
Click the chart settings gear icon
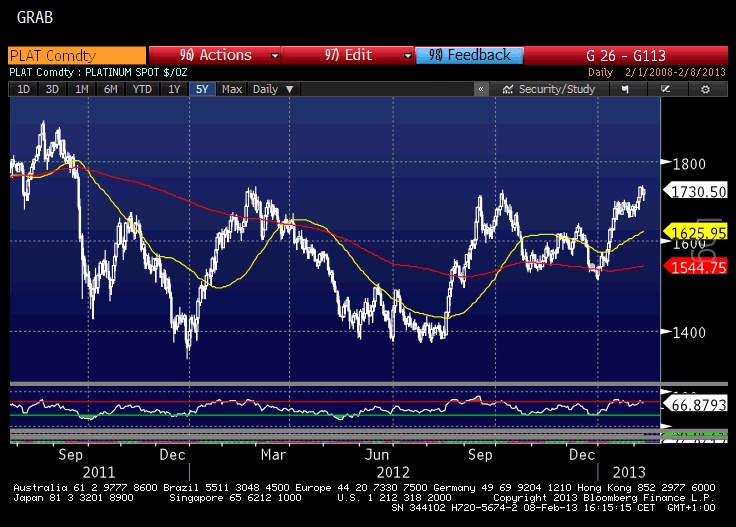pos(705,89)
